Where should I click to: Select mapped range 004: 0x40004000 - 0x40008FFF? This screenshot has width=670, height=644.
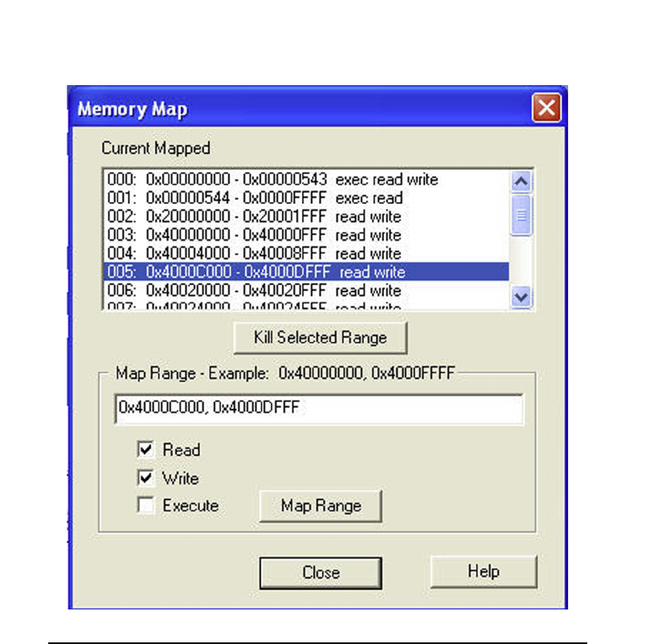tap(306, 253)
